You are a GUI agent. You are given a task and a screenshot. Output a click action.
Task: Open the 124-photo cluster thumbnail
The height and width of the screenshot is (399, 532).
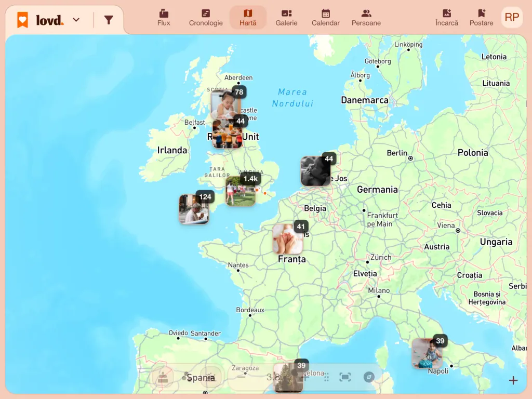tap(194, 209)
